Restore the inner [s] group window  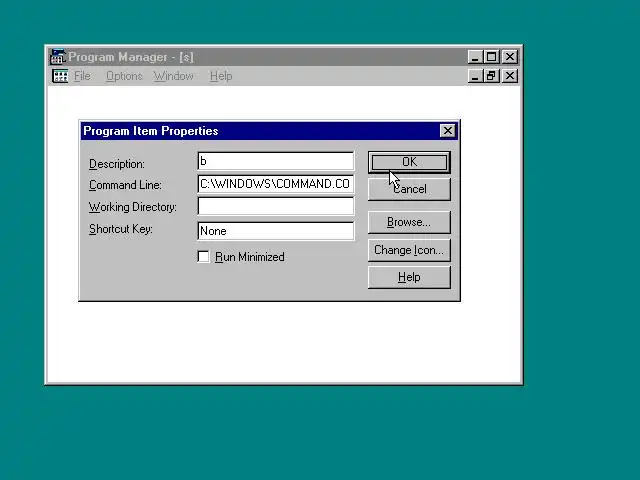(491, 76)
